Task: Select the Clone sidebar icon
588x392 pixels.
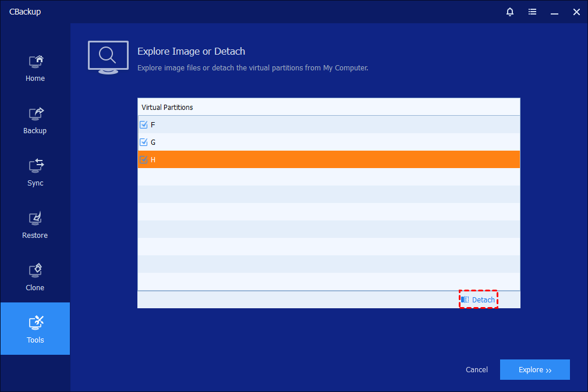Action: click(36, 271)
